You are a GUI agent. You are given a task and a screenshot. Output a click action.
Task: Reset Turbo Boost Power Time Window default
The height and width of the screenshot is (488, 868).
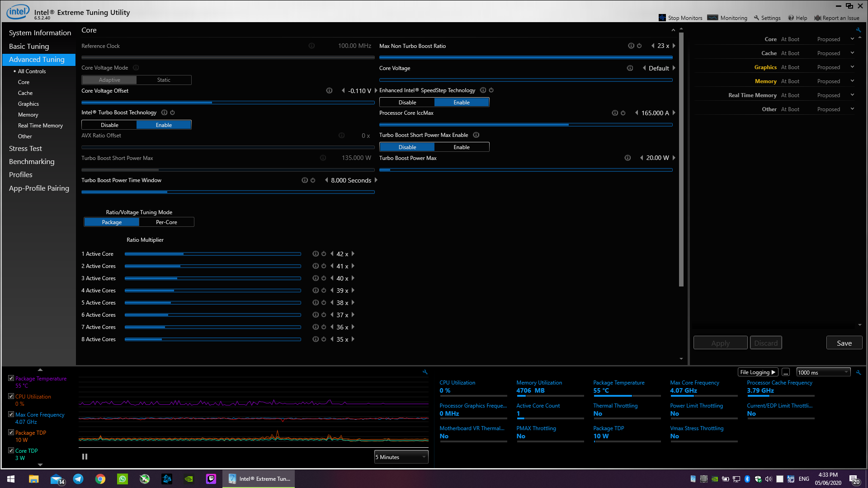click(313, 180)
